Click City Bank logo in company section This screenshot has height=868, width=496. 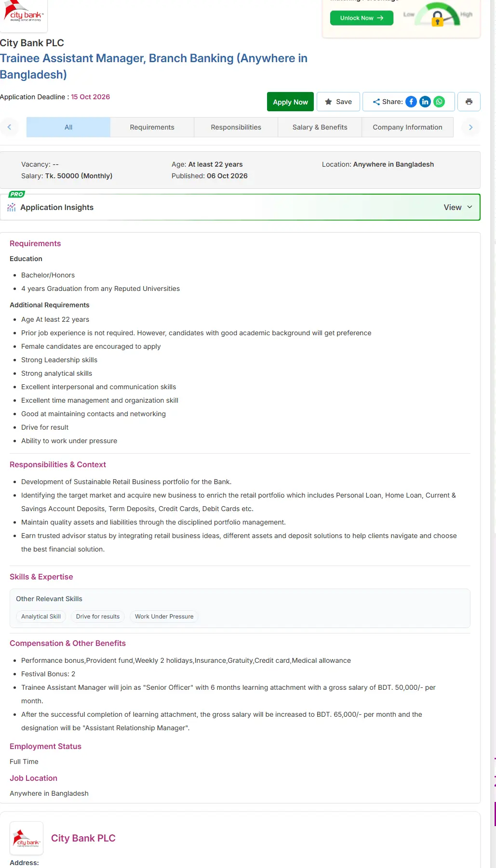click(27, 838)
